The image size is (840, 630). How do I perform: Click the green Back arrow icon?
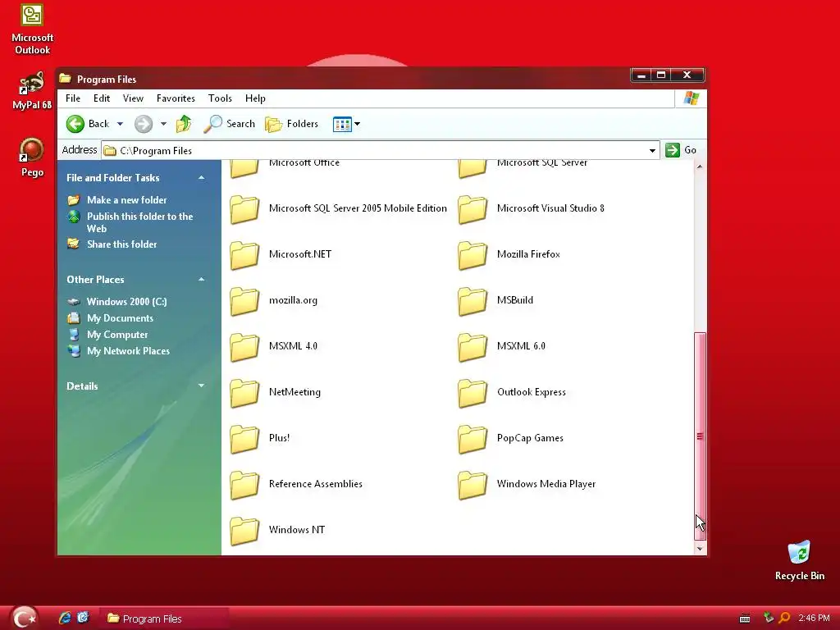tap(75, 124)
